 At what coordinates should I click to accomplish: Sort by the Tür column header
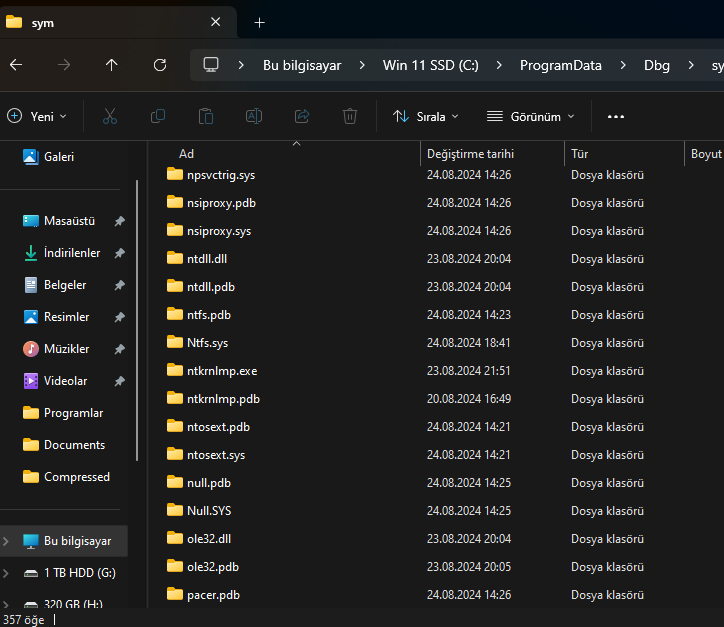coord(579,154)
